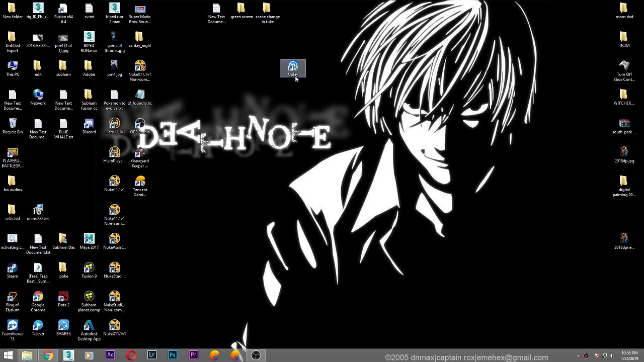The width and height of the screenshot is (644, 362).
Task: Select the pm4.jpg image file
Action: pyautogui.click(x=115, y=68)
